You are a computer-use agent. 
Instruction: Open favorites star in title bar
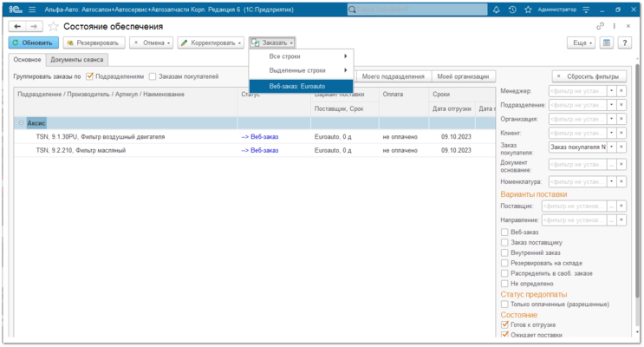click(x=528, y=10)
